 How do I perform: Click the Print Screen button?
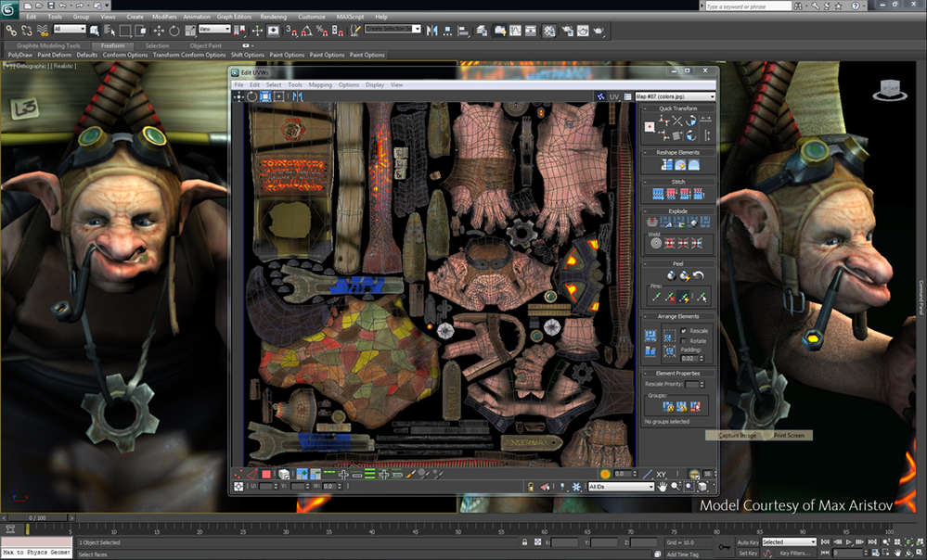pyautogui.click(x=791, y=435)
